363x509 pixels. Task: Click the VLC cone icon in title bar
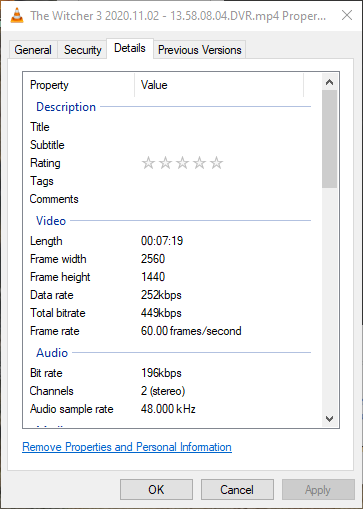17,15
